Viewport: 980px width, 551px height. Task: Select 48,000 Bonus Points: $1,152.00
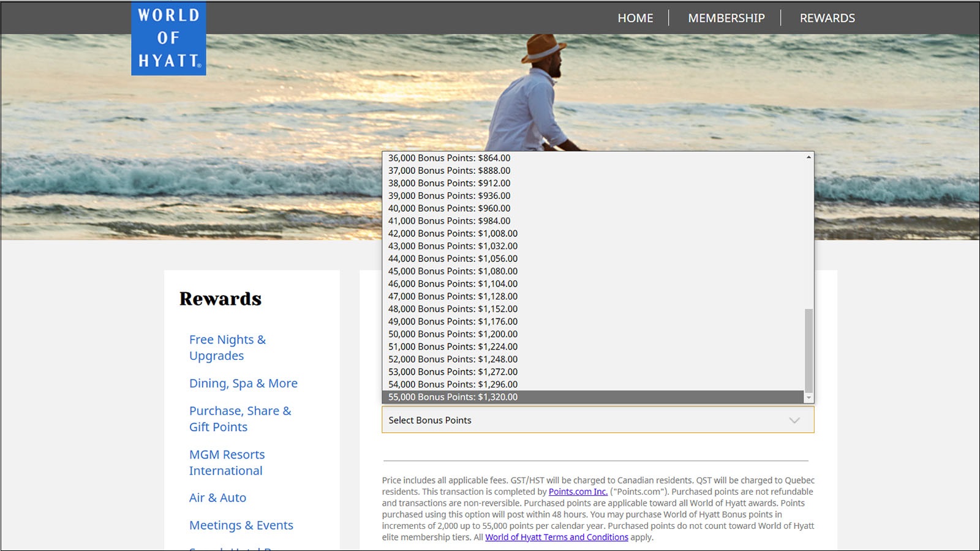pos(593,309)
